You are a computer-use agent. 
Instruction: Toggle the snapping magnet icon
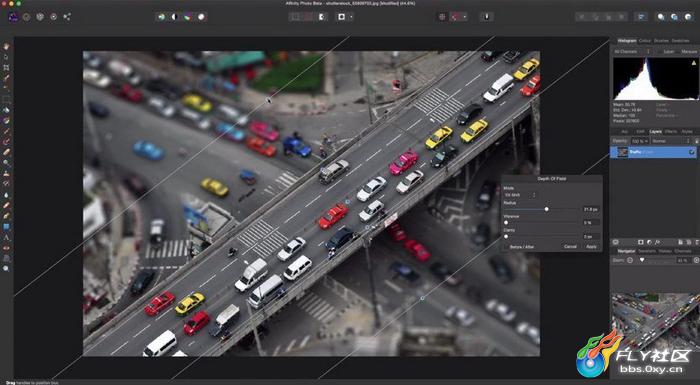(x=455, y=17)
